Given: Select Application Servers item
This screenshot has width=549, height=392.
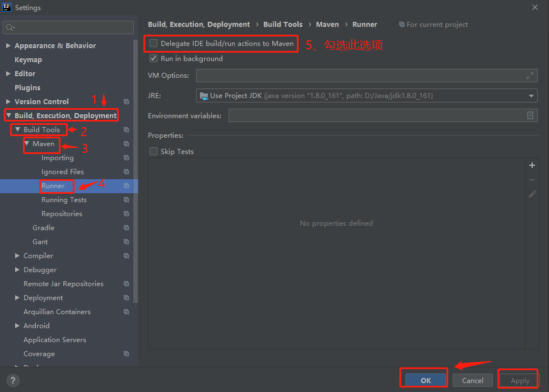Looking at the screenshot, I should [55, 339].
